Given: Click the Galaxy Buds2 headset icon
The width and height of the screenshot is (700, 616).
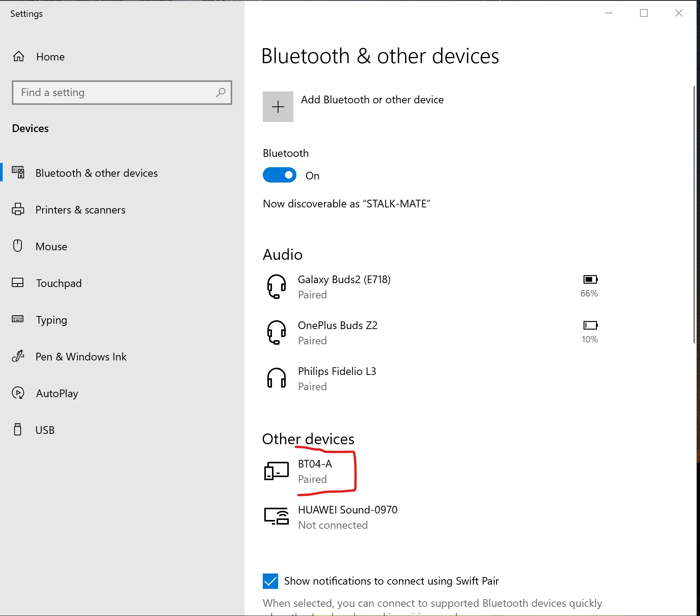Looking at the screenshot, I should click(276, 287).
